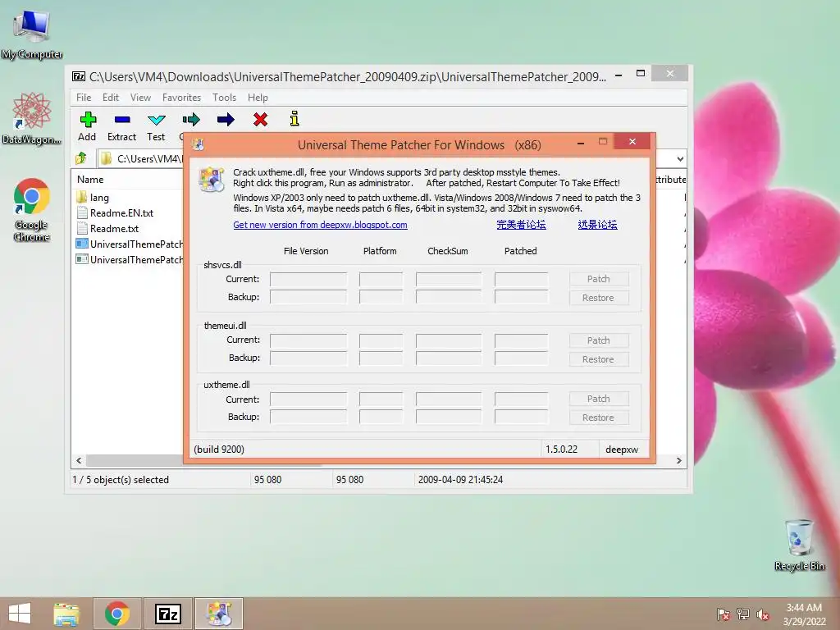Screen dimensions: 840x630
Task: Open the 远景论坛 forum link
Action: coord(597,225)
